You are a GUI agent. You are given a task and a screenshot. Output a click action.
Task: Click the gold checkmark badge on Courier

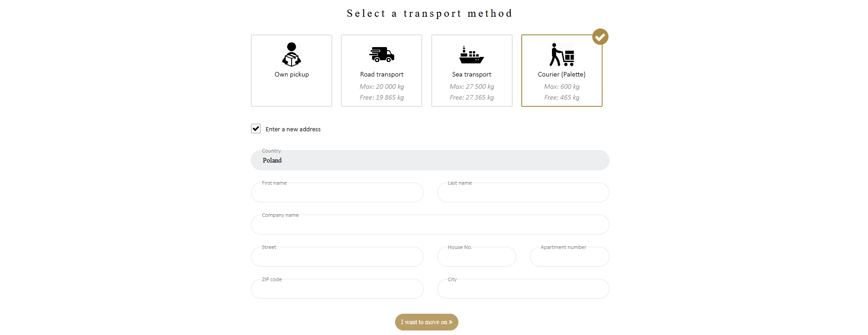pos(600,37)
